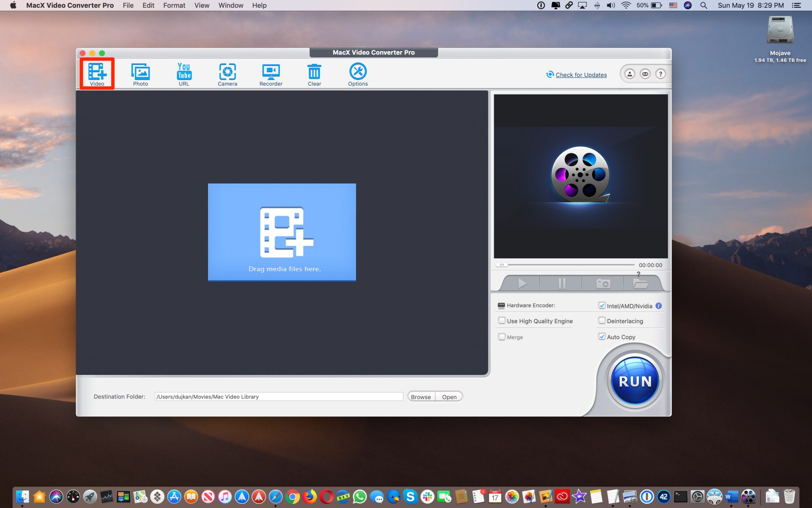This screenshot has width=812, height=508.
Task: Click the envelope email icon
Action: coord(645,74)
